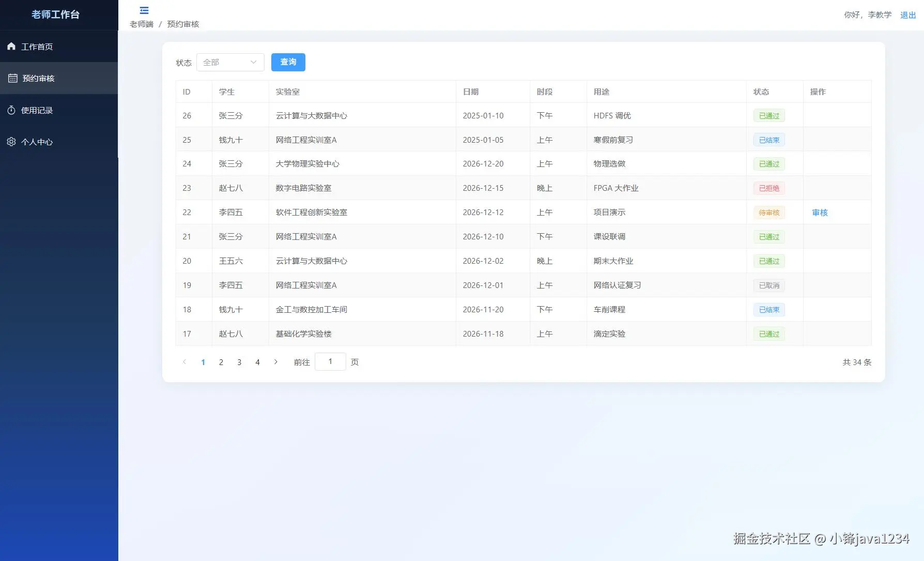924x561 pixels.
Task: Click the 老师工作台 sidebar title
Action: point(55,14)
